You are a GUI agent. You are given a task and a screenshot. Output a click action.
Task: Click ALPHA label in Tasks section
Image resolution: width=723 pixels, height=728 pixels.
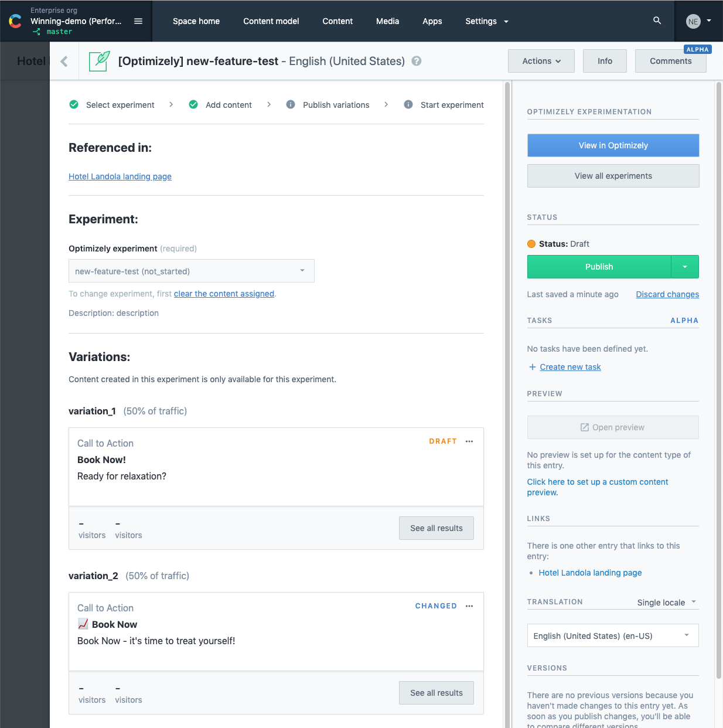pos(684,321)
